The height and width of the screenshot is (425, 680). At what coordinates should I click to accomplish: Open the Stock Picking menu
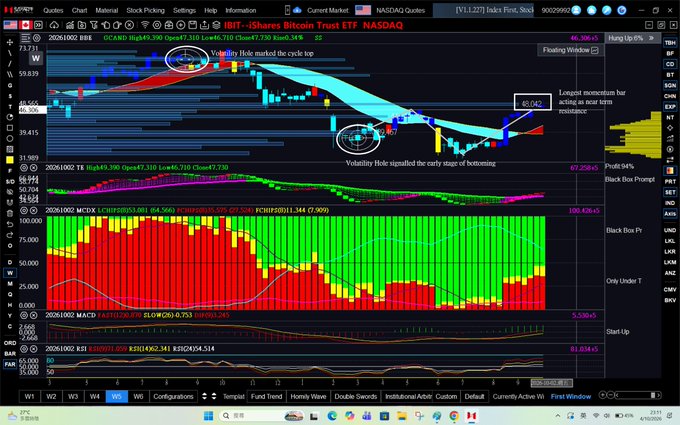145,10
